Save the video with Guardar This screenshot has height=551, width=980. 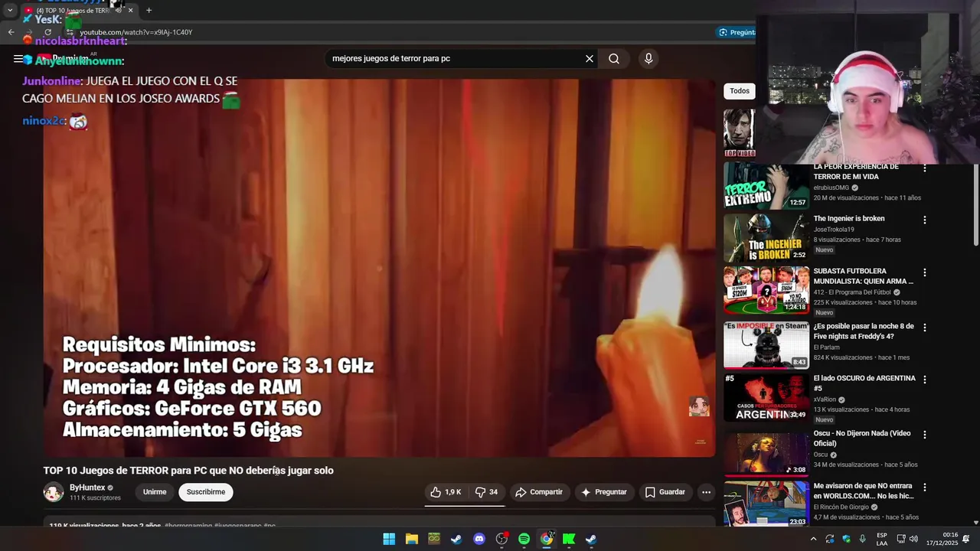tap(665, 492)
